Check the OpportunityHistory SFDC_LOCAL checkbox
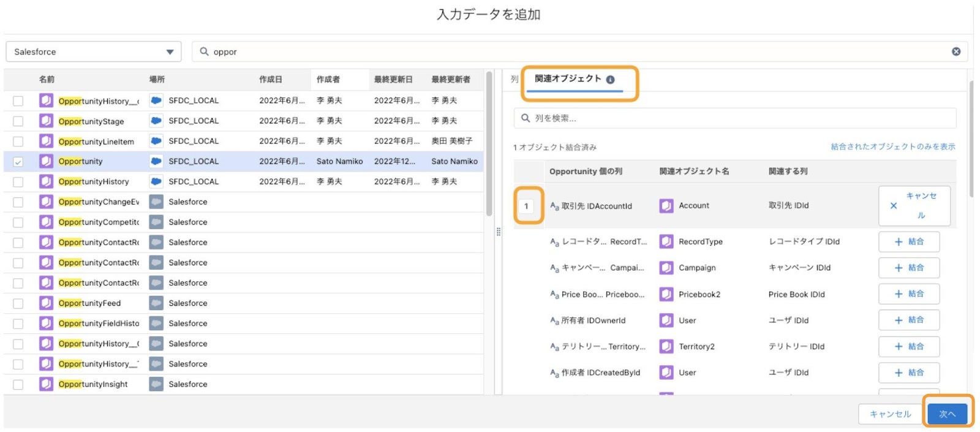Viewport: 980px width, 432px height. tap(18, 182)
